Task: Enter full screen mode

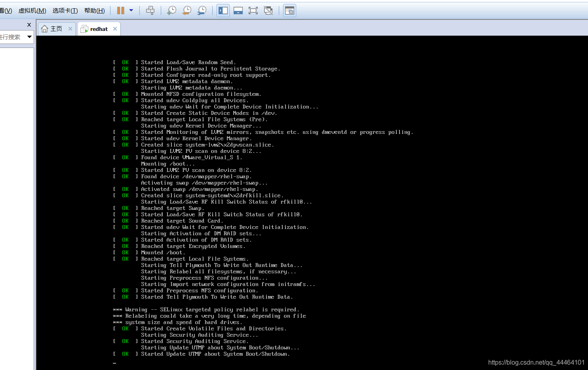Action: tap(253, 11)
